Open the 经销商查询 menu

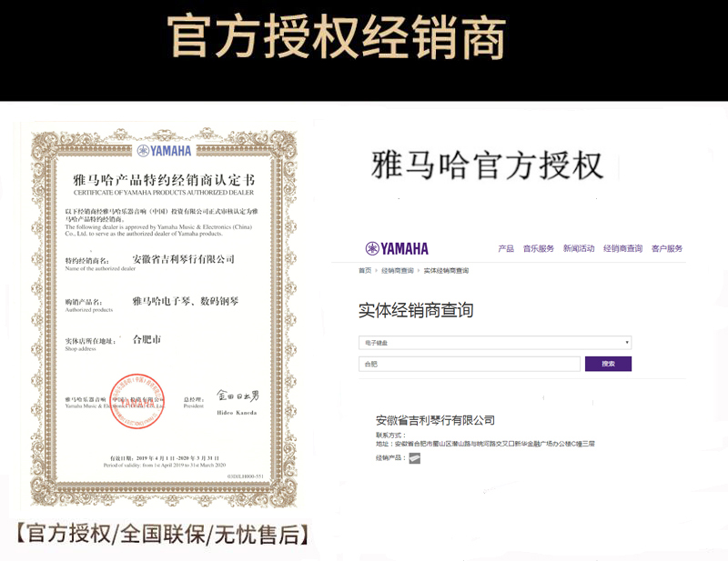(622, 249)
